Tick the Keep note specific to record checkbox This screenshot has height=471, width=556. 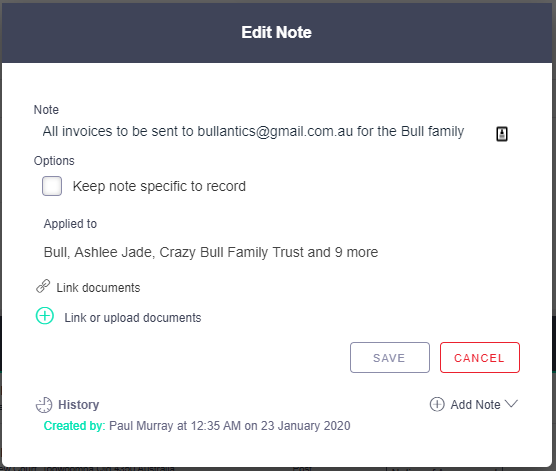pyautogui.click(x=52, y=186)
